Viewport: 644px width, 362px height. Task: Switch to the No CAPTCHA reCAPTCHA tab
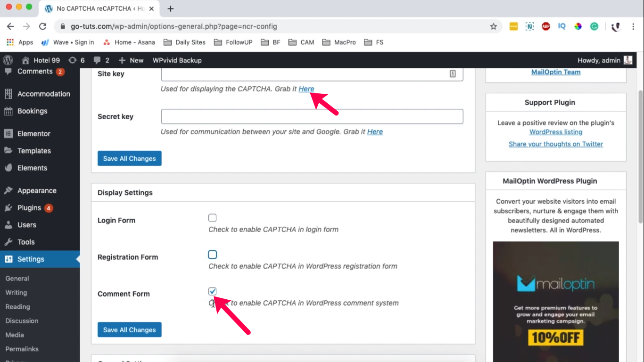pos(100,8)
